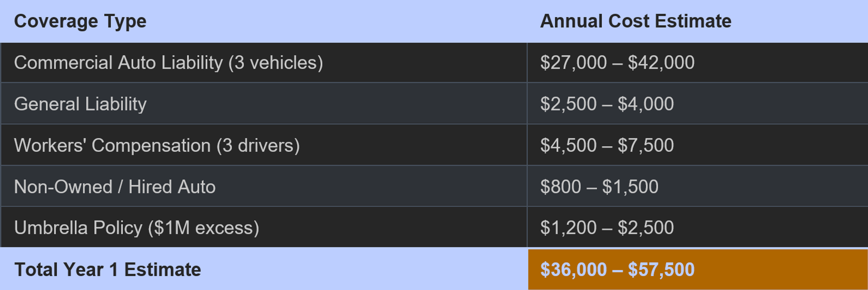
Task: Click the "Hired Auto" text in the fourth row
Action: [172, 187]
